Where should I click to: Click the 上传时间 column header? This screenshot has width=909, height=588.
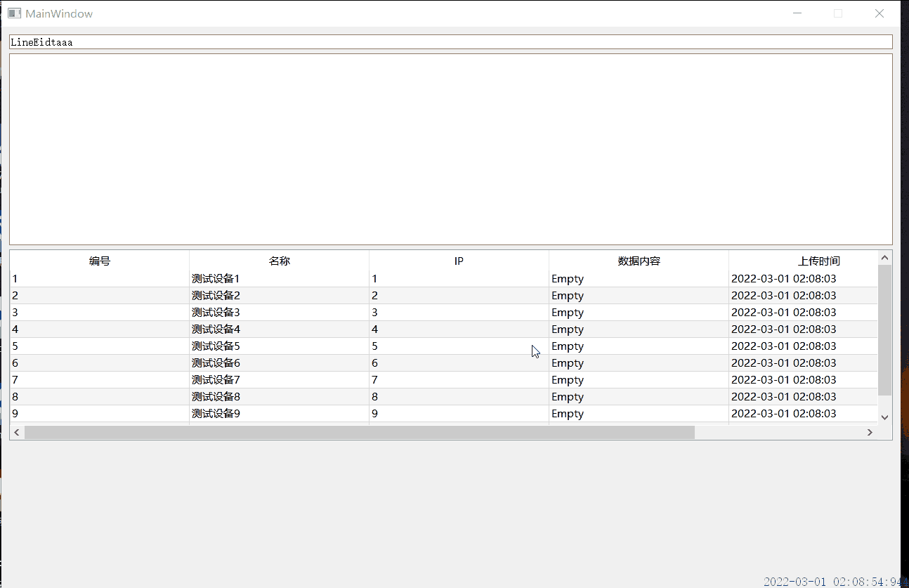[x=820, y=261]
